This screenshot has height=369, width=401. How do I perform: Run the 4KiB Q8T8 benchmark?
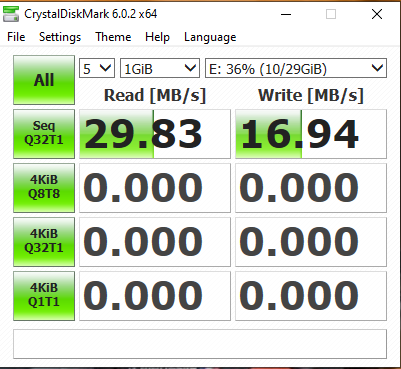point(44,188)
